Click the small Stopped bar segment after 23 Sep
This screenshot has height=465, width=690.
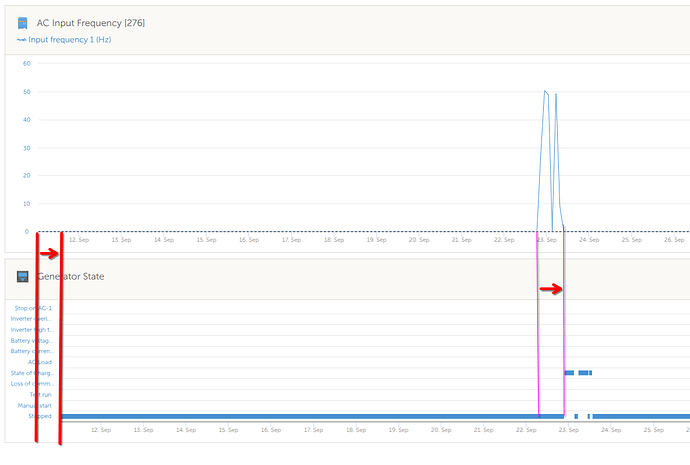coord(576,416)
